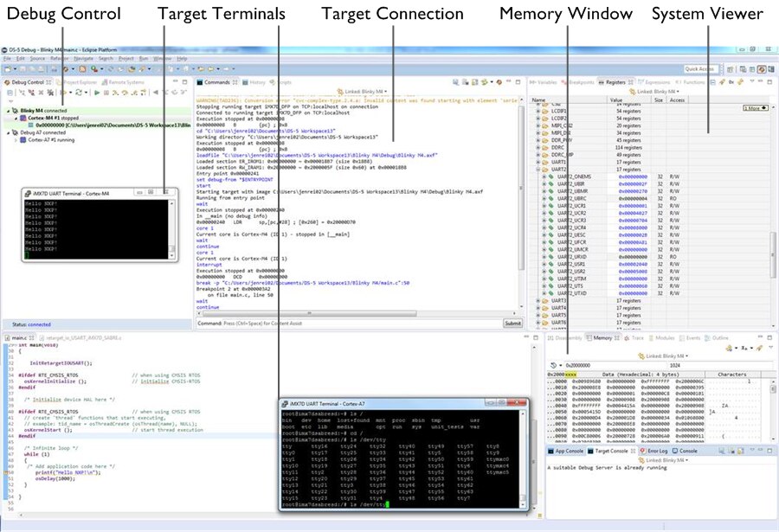The height and width of the screenshot is (532, 779).
Task: Click the UART2 folder icon in Registers tree
Action: pyautogui.click(x=545, y=170)
